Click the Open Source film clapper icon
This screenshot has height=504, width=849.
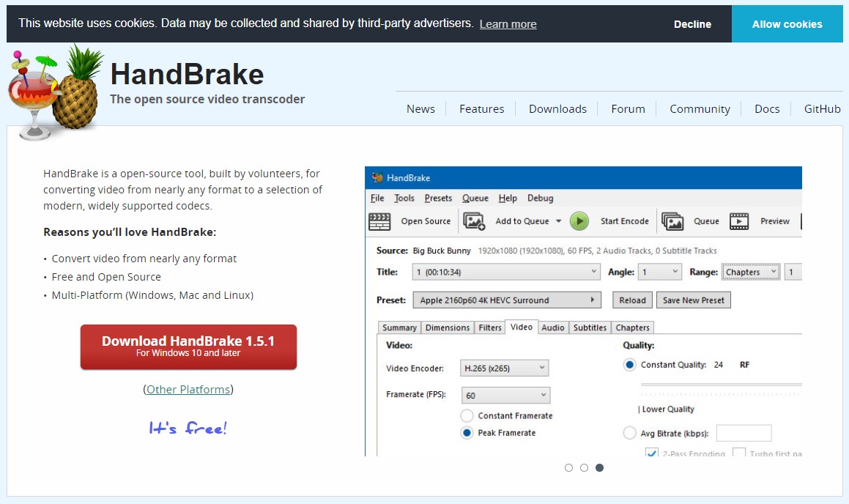[379, 221]
